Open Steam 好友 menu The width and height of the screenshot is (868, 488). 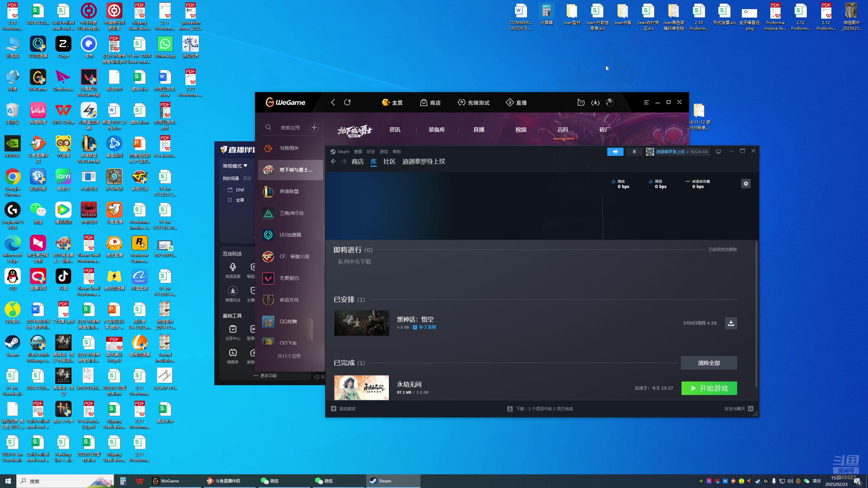[371, 151]
